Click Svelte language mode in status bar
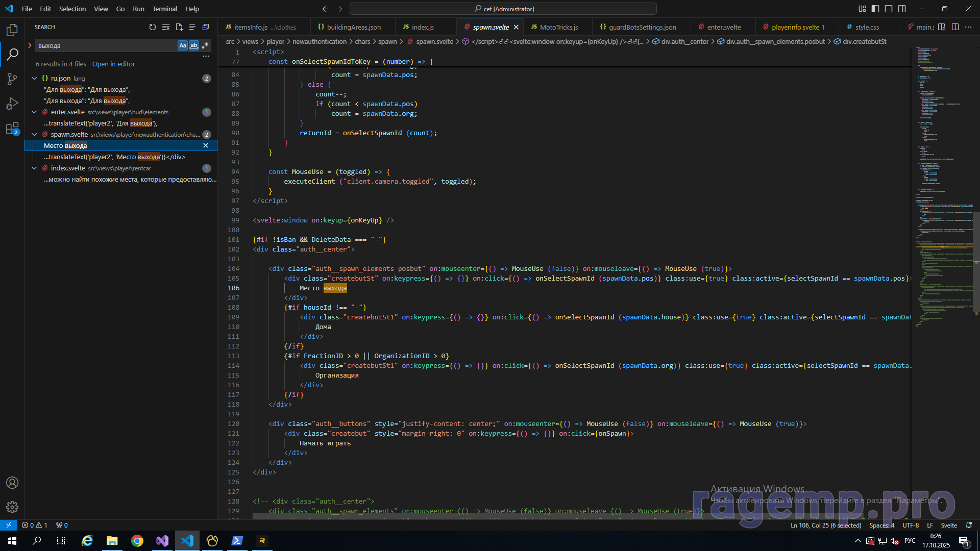980x551 pixels. tap(949, 525)
